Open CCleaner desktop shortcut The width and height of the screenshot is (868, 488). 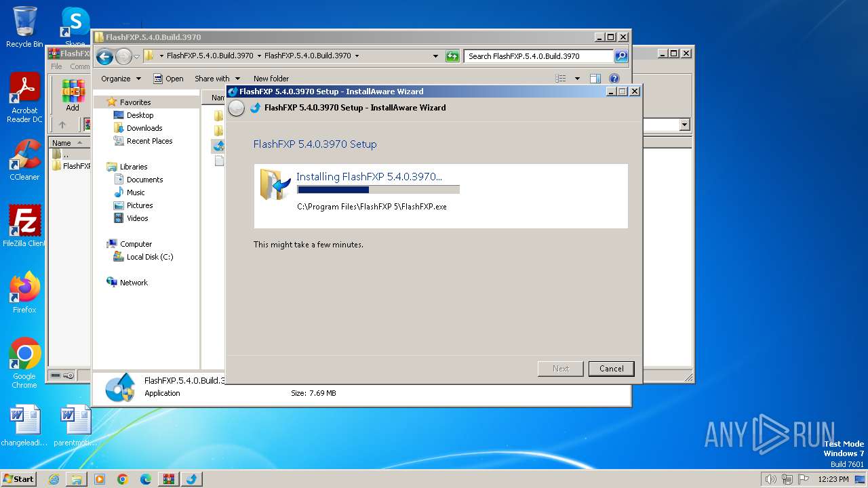pos(24,161)
